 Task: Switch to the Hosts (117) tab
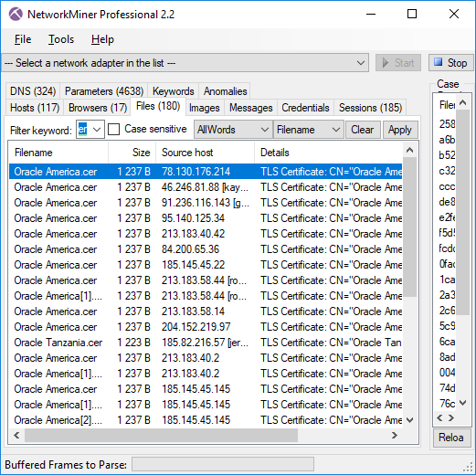35,108
